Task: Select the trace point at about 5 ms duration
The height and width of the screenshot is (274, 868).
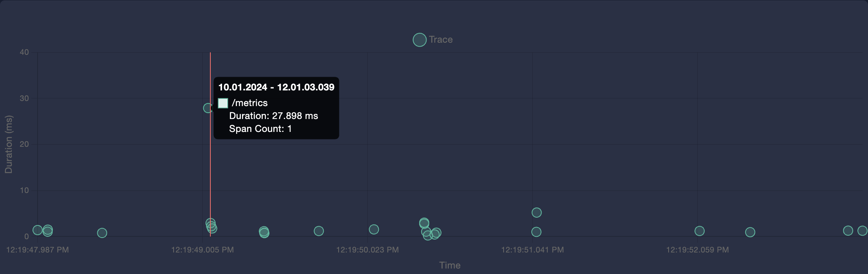Action: (x=536, y=213)
